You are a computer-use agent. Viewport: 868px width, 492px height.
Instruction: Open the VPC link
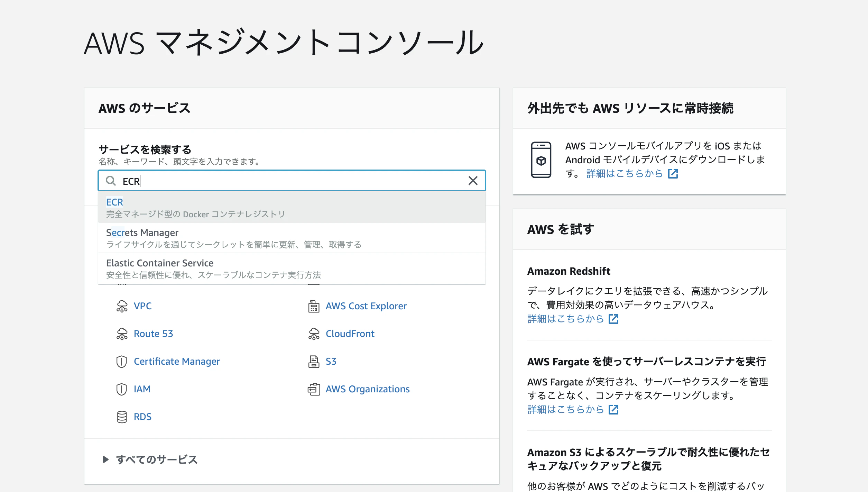(142, 306)
